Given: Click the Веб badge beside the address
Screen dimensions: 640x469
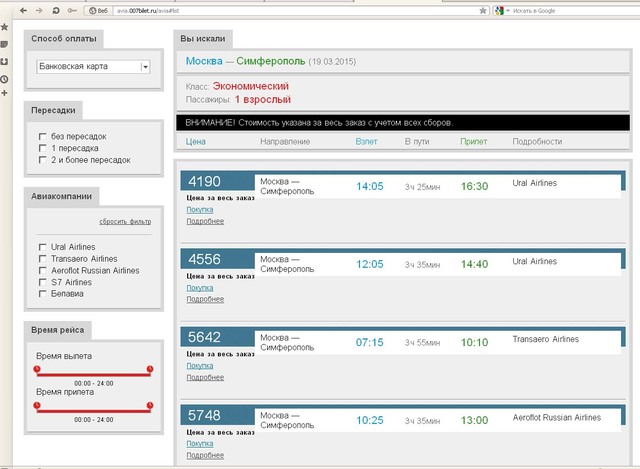Looking at the screenshot, I should pyautogui.click(x=98, y=11).
